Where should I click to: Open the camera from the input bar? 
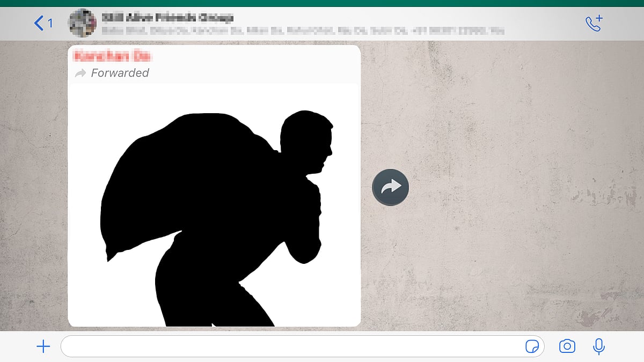click(567, 346)
